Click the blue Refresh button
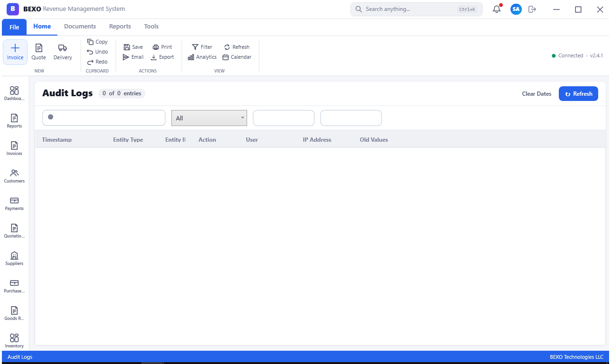Screen dimensions: 611x364 click(x=578, y=94)
